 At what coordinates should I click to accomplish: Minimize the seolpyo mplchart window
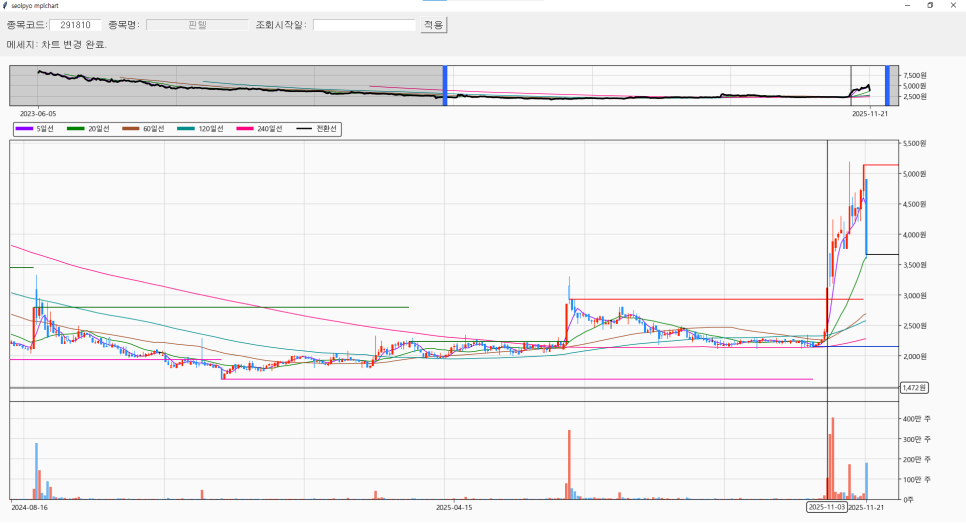[x=907, y=6]
